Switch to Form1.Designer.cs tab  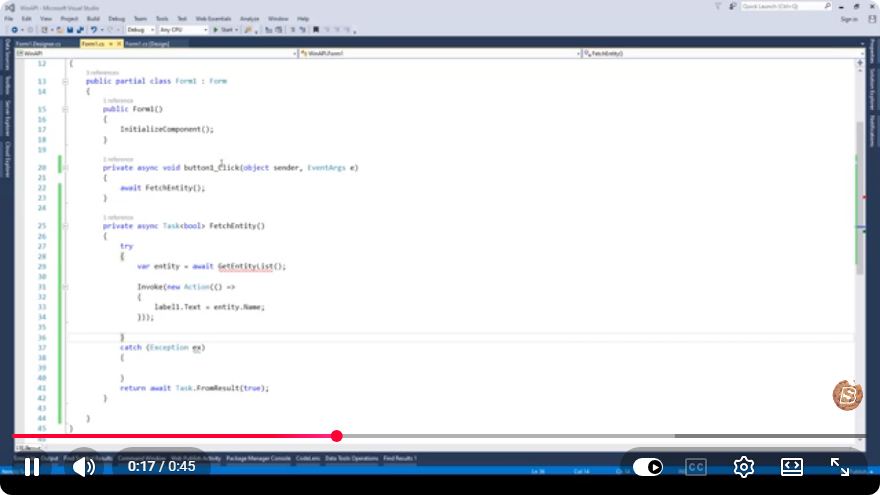point(38,44)
